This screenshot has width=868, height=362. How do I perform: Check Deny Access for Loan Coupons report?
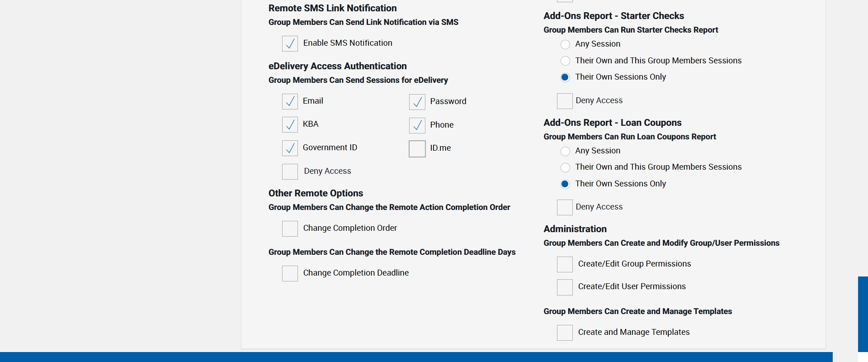[565, 207]
